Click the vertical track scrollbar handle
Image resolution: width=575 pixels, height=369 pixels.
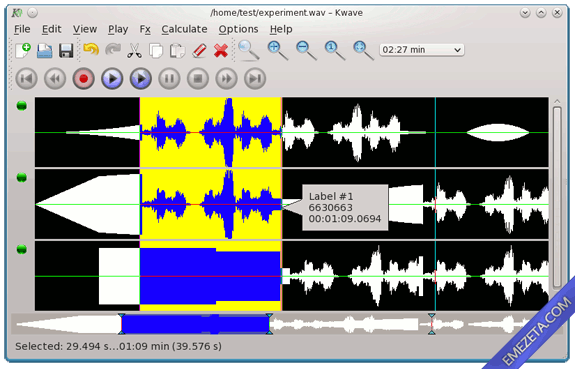pos(557,197)
